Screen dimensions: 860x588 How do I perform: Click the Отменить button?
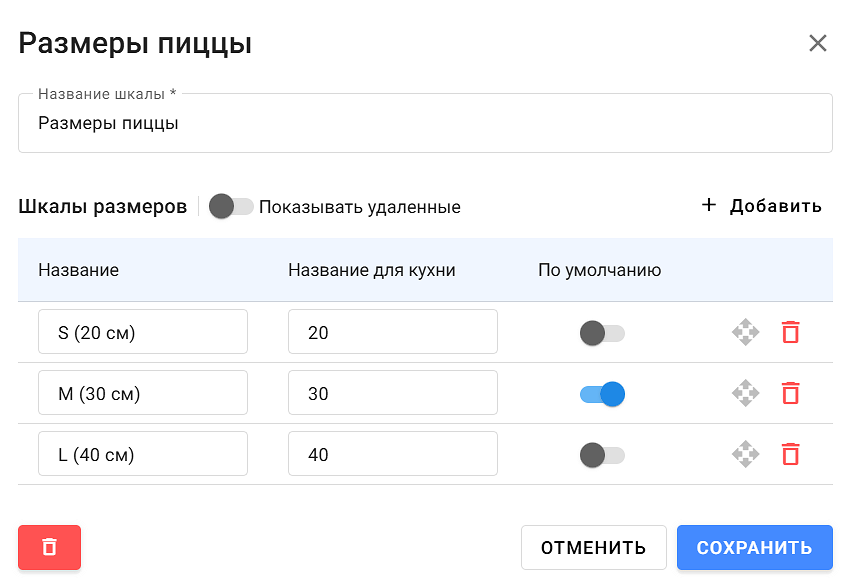coord(593,547)
